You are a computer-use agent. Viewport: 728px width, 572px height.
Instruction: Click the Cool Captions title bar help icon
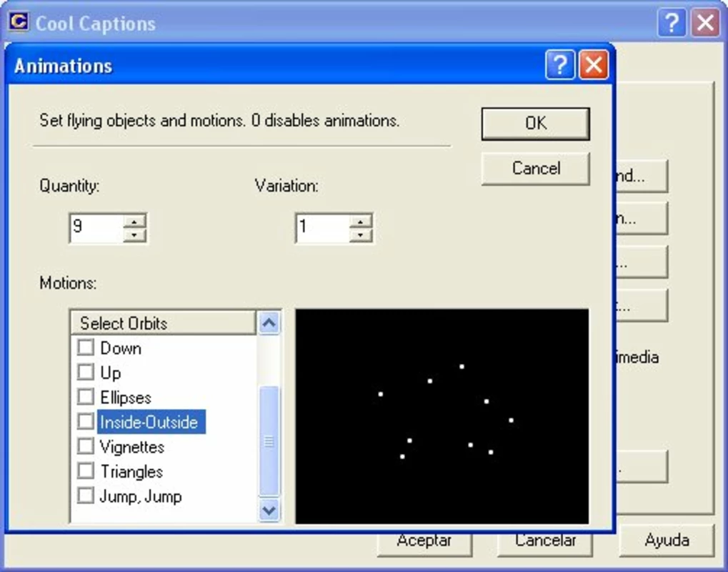(x=672, y=22)
